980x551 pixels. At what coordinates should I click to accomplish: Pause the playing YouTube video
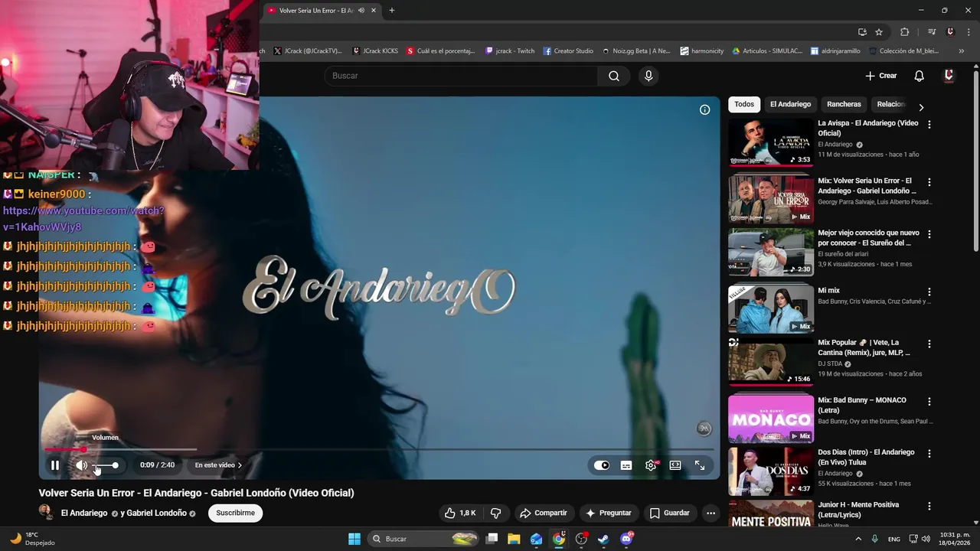tap(55, 465)
